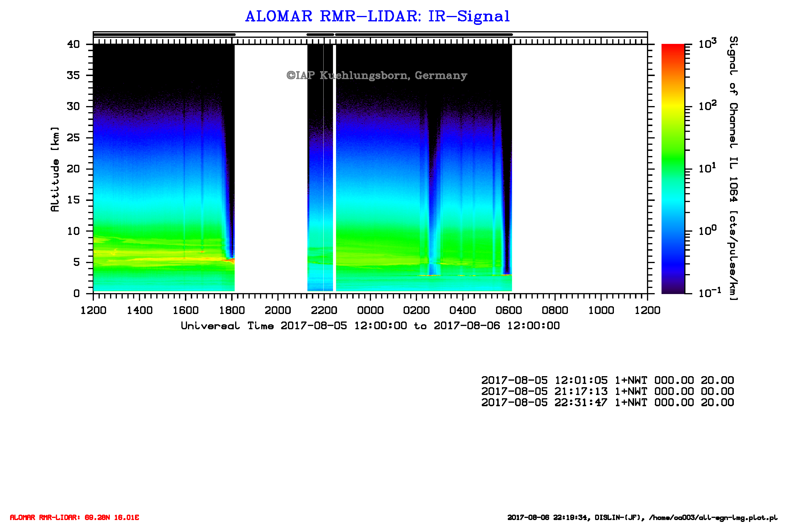Click the red top of the colorbar

673,47
